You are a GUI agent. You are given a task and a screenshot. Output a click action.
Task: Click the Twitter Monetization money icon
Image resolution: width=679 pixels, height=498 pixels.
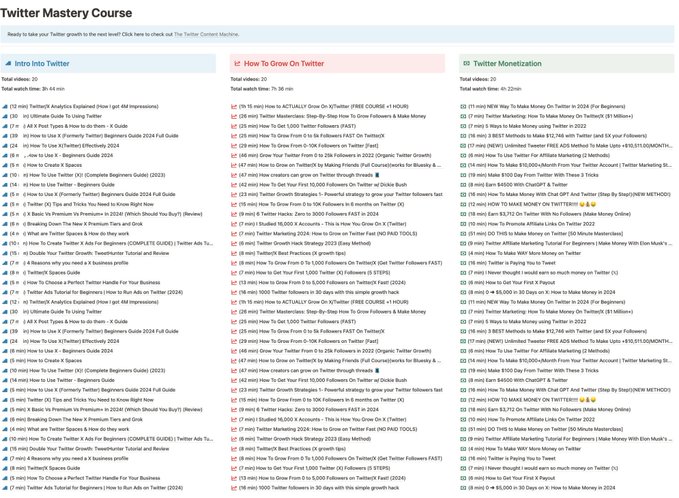pyautogui.click(x=466, y=64)
